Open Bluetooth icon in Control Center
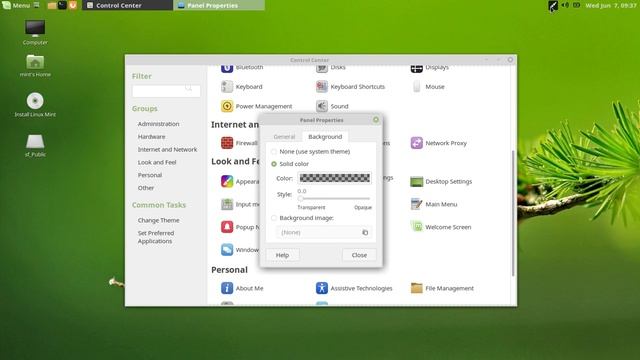The width and height of the screenshot is (640, 360). coord(227,69)
